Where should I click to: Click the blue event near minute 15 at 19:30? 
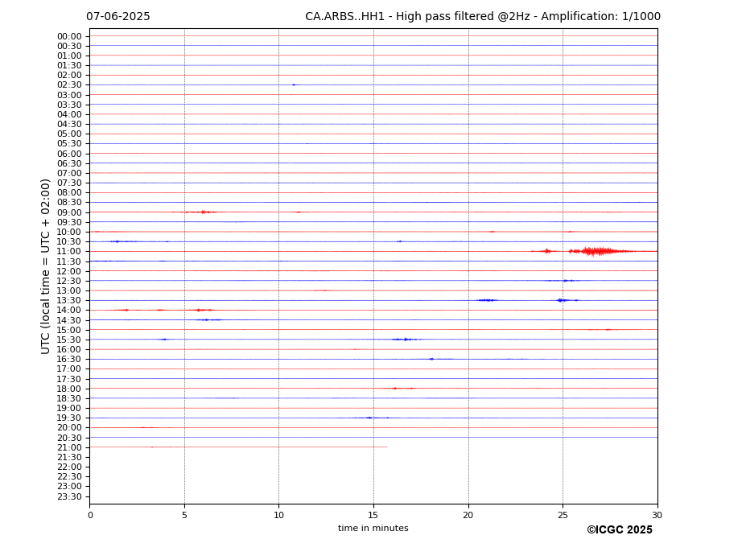point(370,418)
